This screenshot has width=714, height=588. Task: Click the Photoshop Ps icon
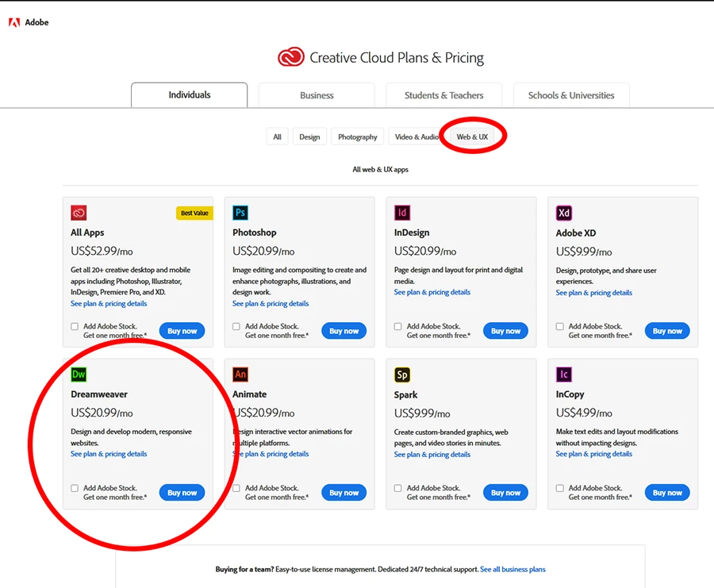coord(240,213)
